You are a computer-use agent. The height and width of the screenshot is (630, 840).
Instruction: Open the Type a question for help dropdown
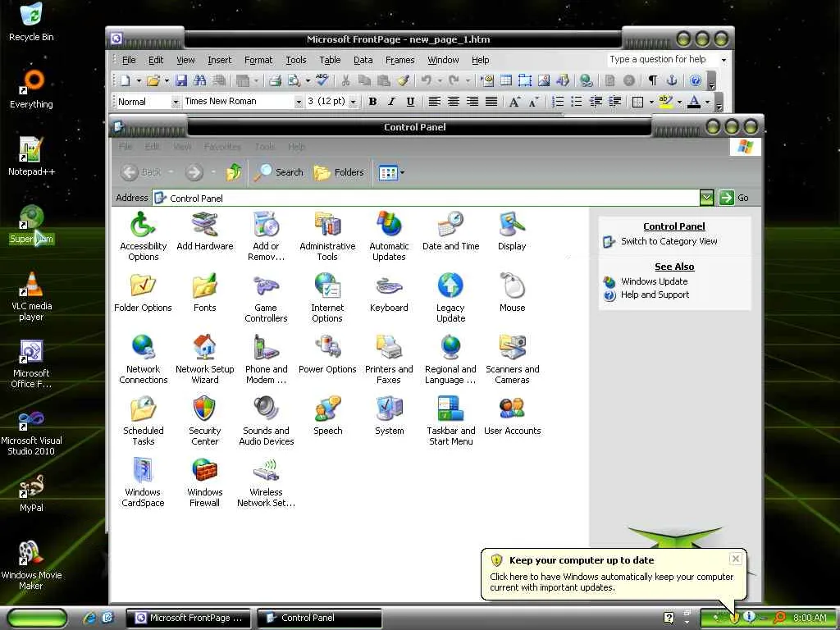[x=724, y=60]
